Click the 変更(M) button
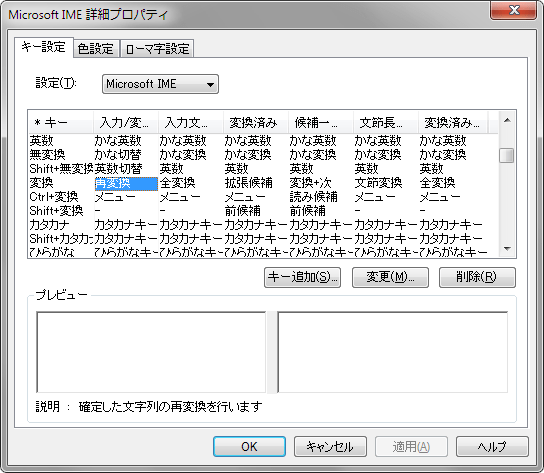544x473 pixels. click(390, 277)
